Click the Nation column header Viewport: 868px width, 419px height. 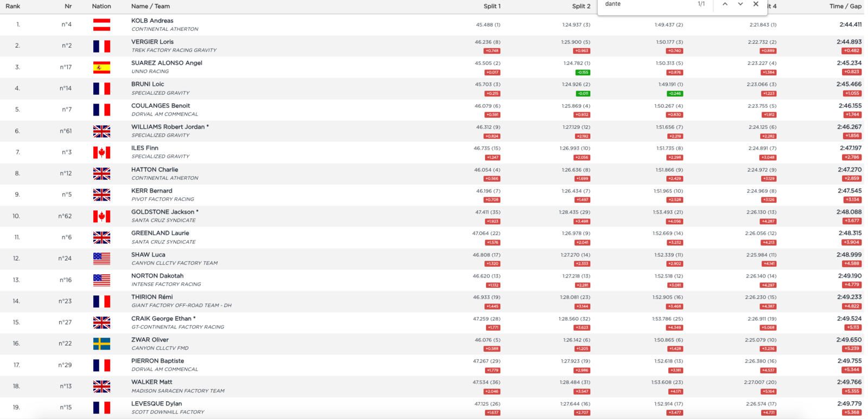tap(101, 7)
